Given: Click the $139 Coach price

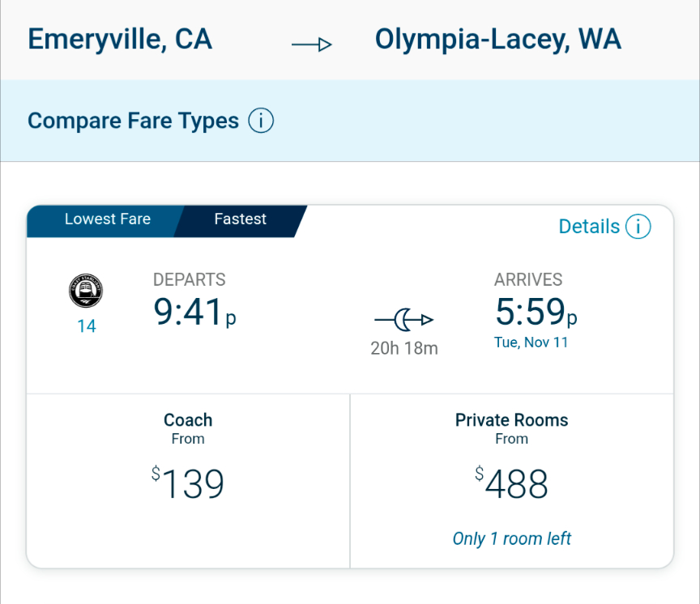Looking at the screenshot, I should (188, 485).
